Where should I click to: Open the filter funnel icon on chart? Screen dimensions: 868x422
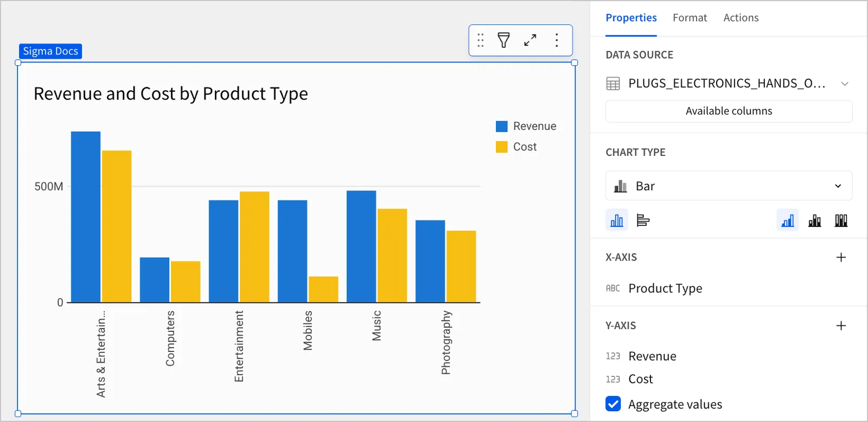pos(504,40)
